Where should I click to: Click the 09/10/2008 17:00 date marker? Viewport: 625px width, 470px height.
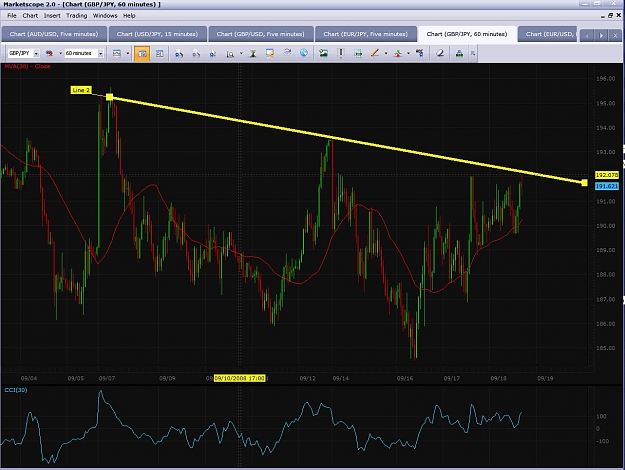240,378
